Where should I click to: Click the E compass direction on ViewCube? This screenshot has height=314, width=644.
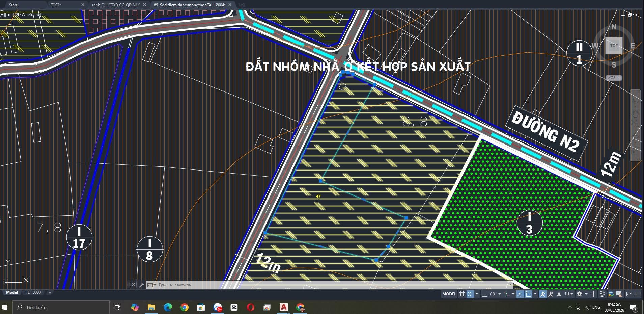click(x=633, y=46)
